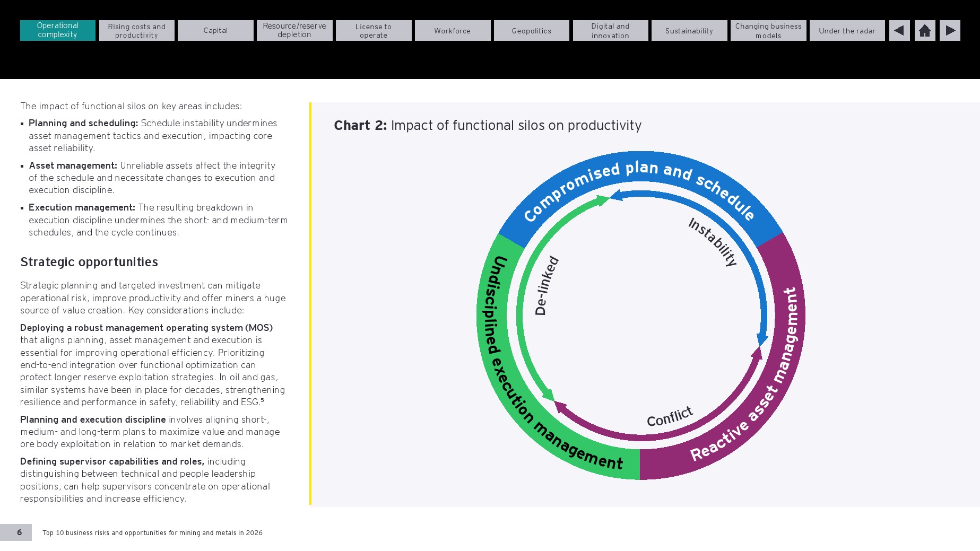Viewport: 980px width, 551px height.
Task: Switch to Rising costs and productivity tab
Action: tap(137, 31)
